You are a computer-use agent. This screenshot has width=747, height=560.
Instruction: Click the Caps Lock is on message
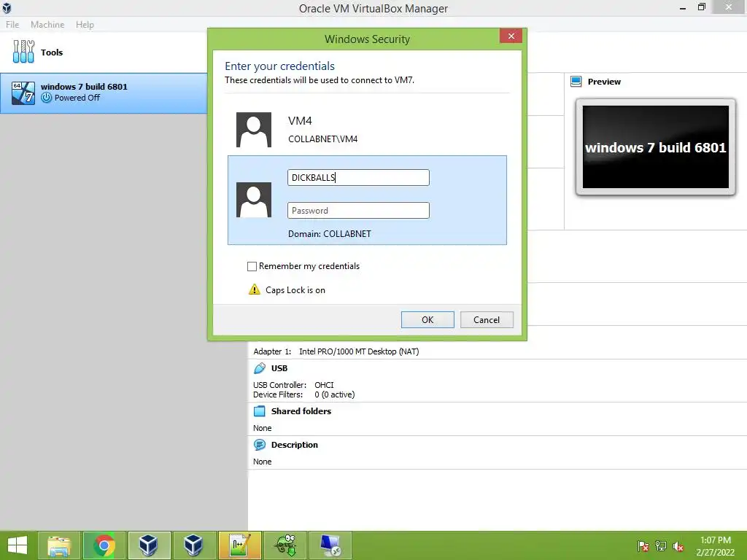pyautogui.click(x=295, y=290)
